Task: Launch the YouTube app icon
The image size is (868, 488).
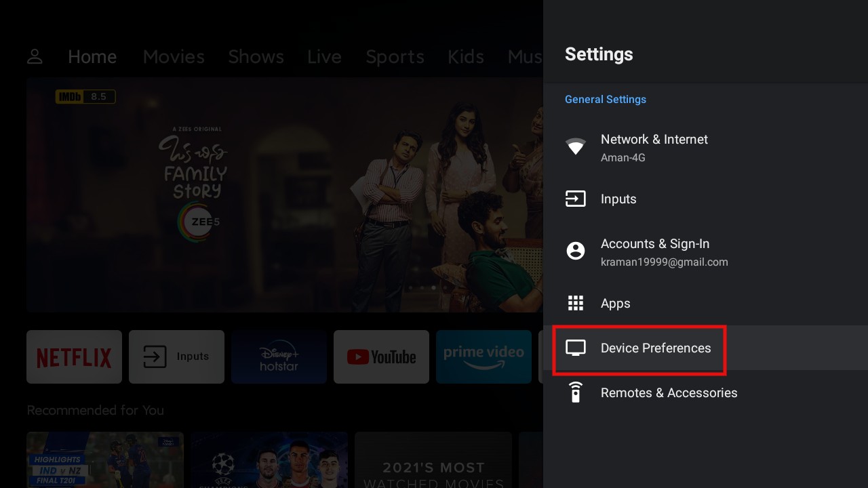Action: tap(381, 357)
